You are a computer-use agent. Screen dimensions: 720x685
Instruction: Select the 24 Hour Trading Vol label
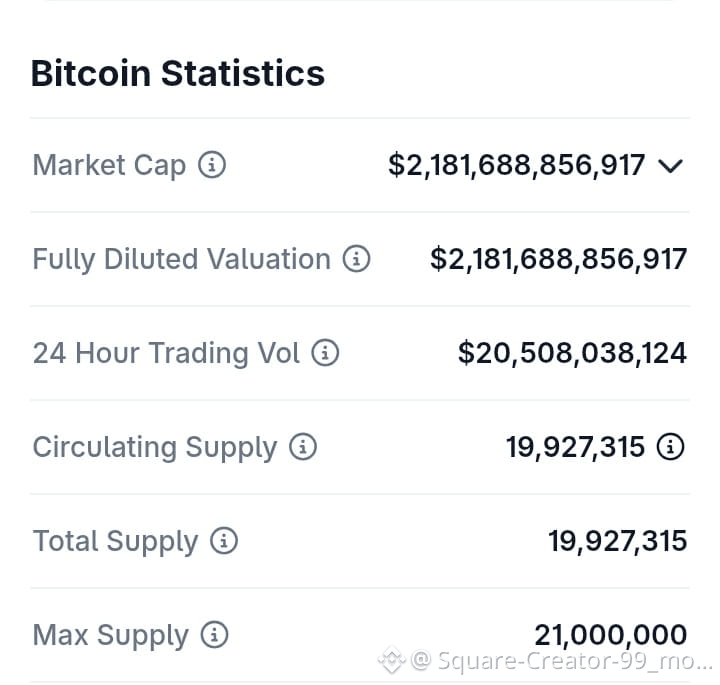click(166, 354)
